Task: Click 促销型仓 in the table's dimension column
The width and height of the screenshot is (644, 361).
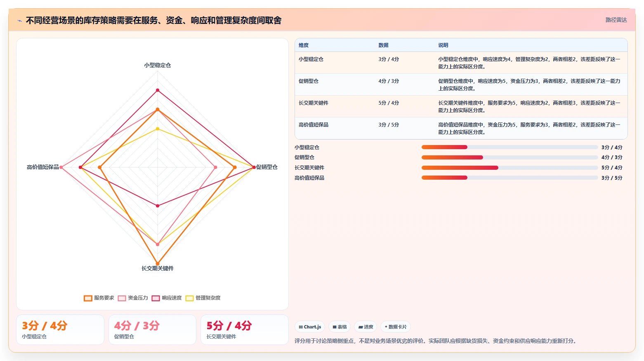Action: tap(309, 81)
